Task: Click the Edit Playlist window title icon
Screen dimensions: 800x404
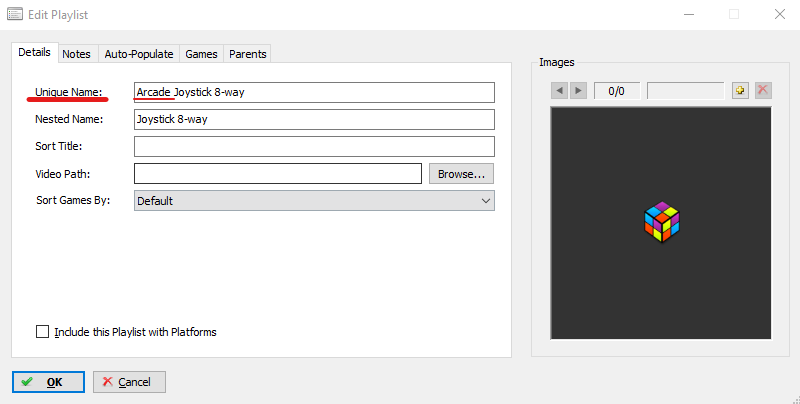Action: [15, 14]
